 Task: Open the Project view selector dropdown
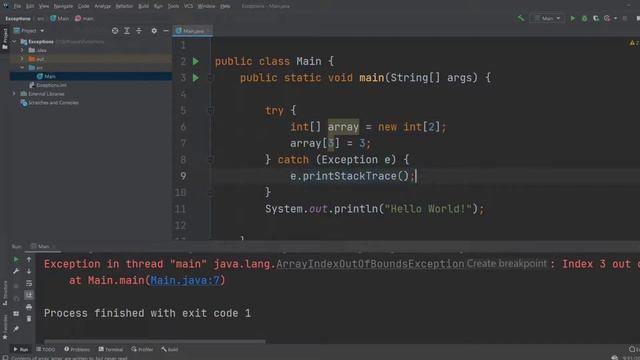click(29, 31)
